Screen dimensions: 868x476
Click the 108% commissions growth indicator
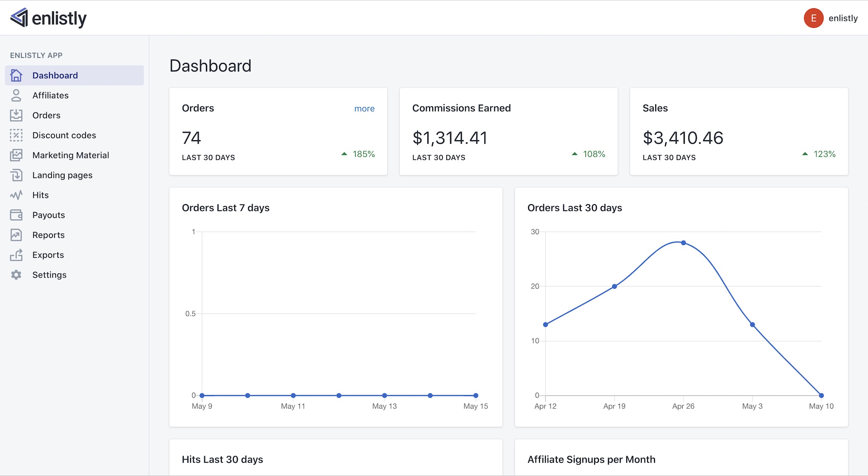point(589,154)
